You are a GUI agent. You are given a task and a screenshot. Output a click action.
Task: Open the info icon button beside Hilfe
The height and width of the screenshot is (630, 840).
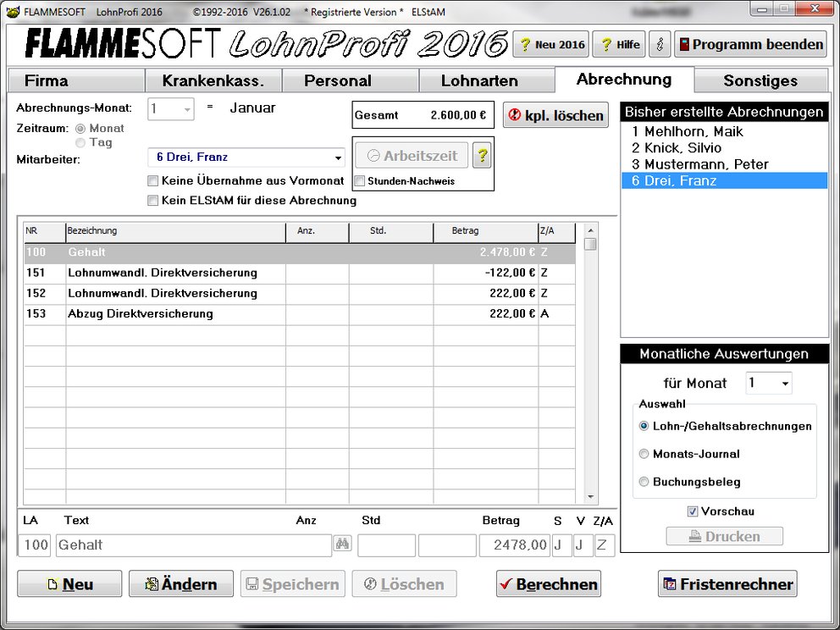tap(660, 45)
